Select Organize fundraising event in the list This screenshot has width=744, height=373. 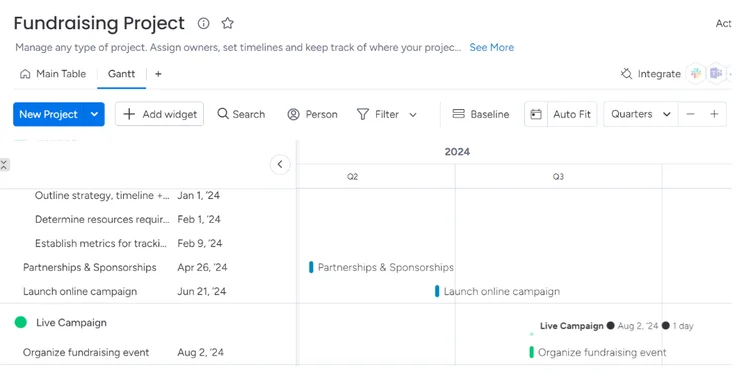click(86, 353)
